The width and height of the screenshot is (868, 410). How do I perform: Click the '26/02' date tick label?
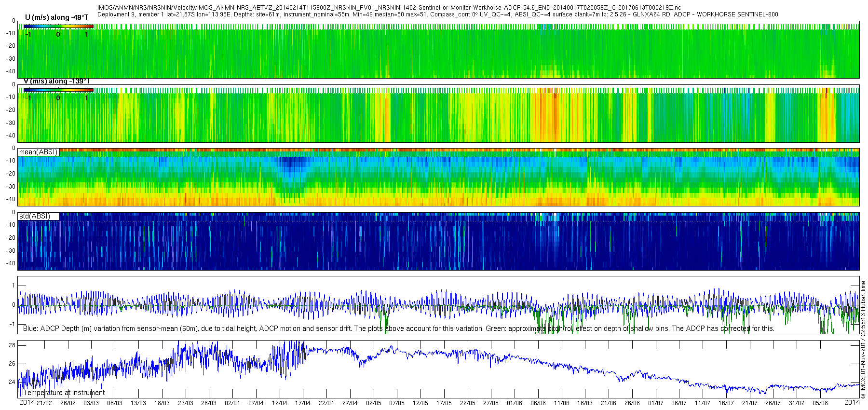68,403
